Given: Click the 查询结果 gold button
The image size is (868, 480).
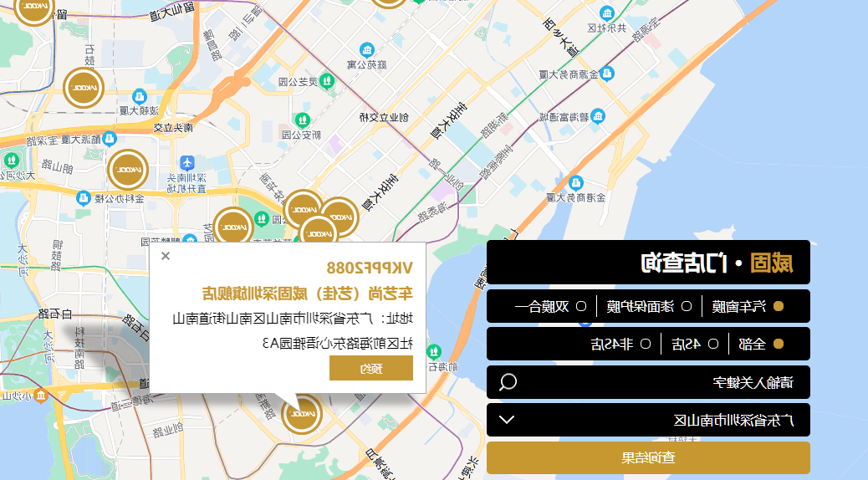Looking at the screenshot, I should 648,458.
